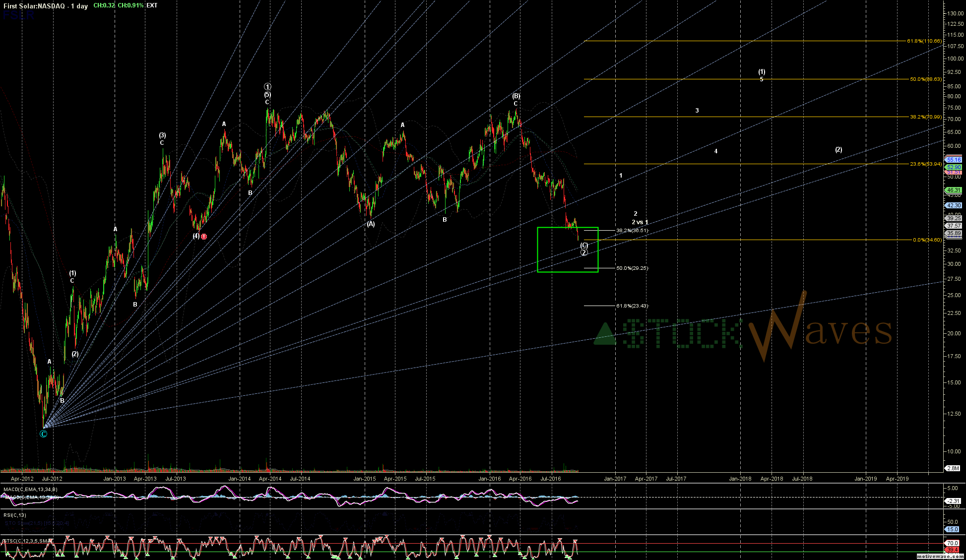Select the 61.8%(110.66) Fibonacci label
The image size is (966, 560).
click(x=924, y=41)
